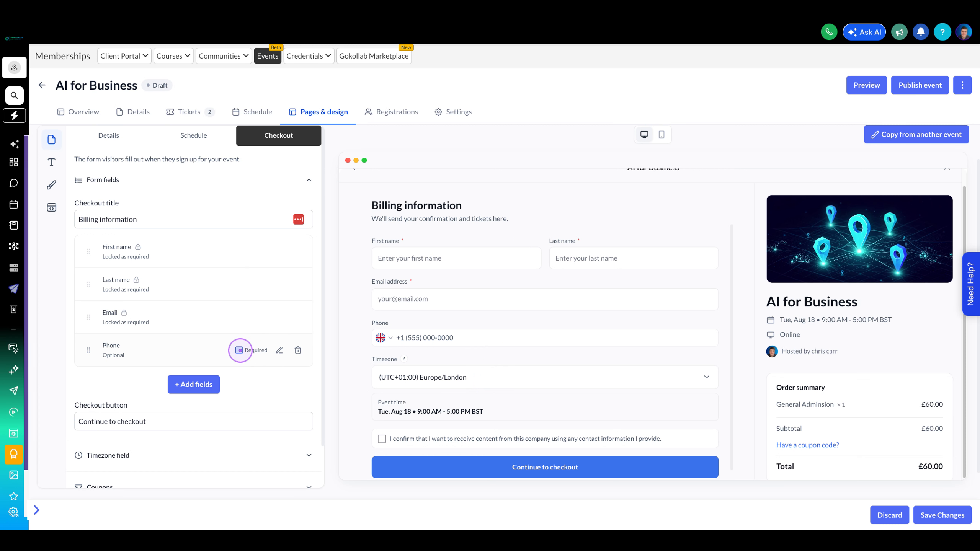Click the Discard button
980x551 pixels.
[x=890, y=515]
